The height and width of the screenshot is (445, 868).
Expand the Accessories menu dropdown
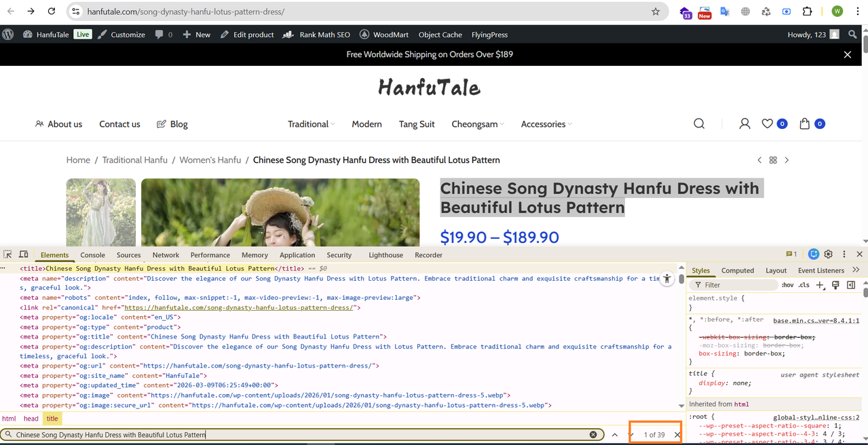pos(569,124)
